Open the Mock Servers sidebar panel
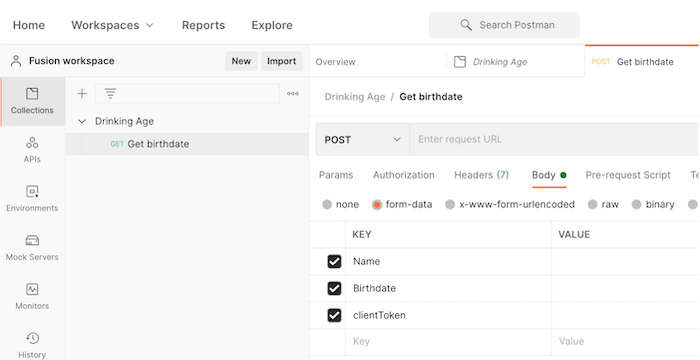Viewport: 700px width, 360px height. point(32,248)
